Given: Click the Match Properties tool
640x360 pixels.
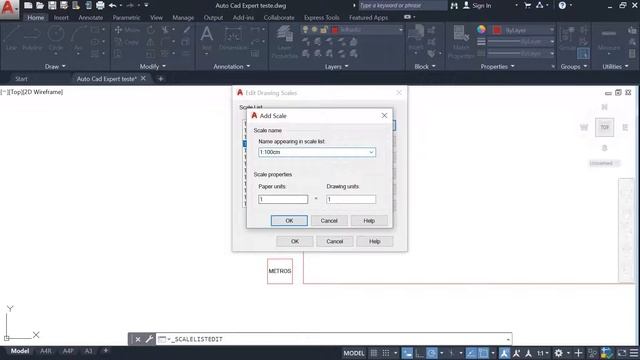Looking at the screenshot, I should [461, 42].
